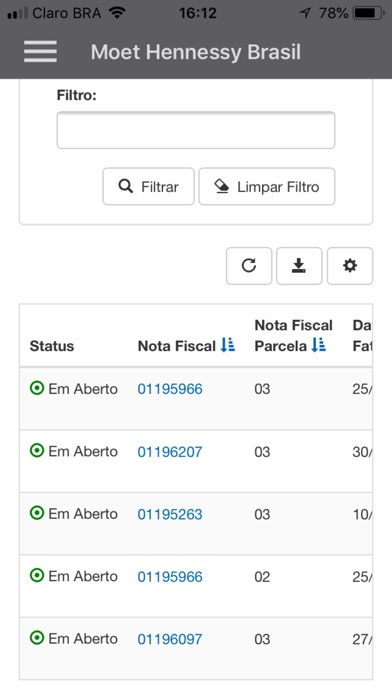Open 01195966 link in parcela 02 row
The width and height of the screenshot is (392, 696).
(x=170, y=577)
